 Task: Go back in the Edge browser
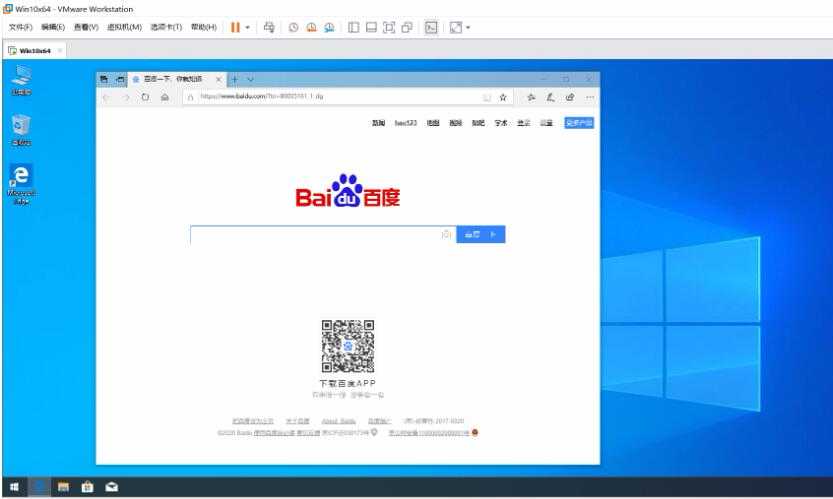(106, 97)
